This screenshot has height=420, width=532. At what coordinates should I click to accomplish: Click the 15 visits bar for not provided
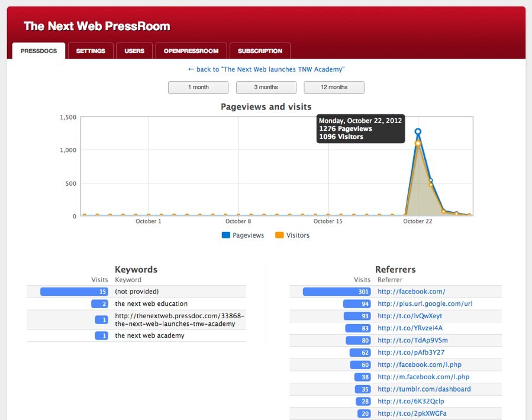coord(75,292)
